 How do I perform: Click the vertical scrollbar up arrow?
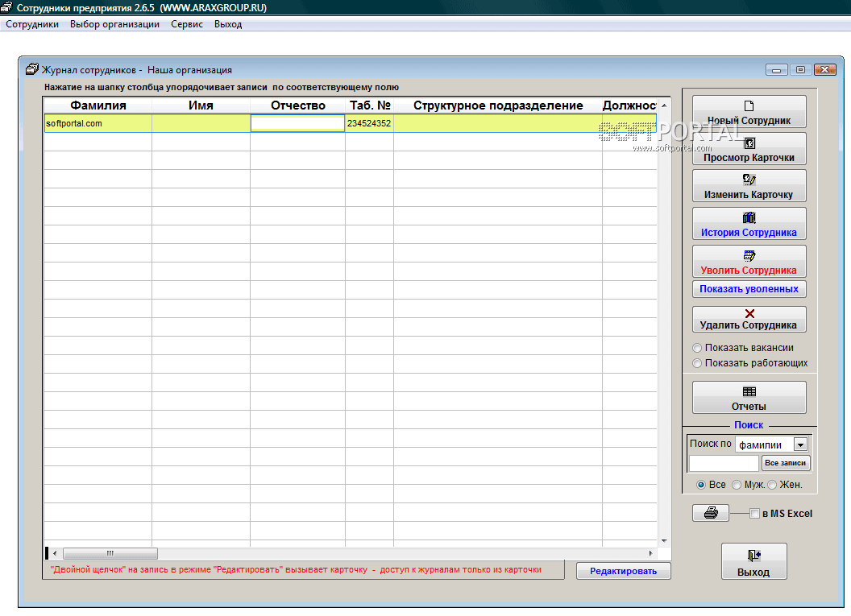(x=664, y=105)
